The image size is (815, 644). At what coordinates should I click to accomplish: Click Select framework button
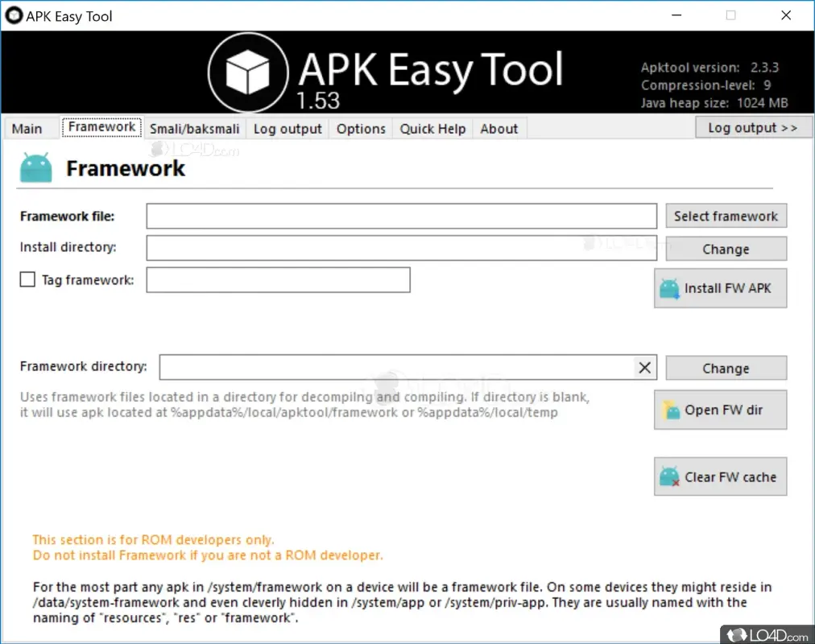tap(726, 216)
